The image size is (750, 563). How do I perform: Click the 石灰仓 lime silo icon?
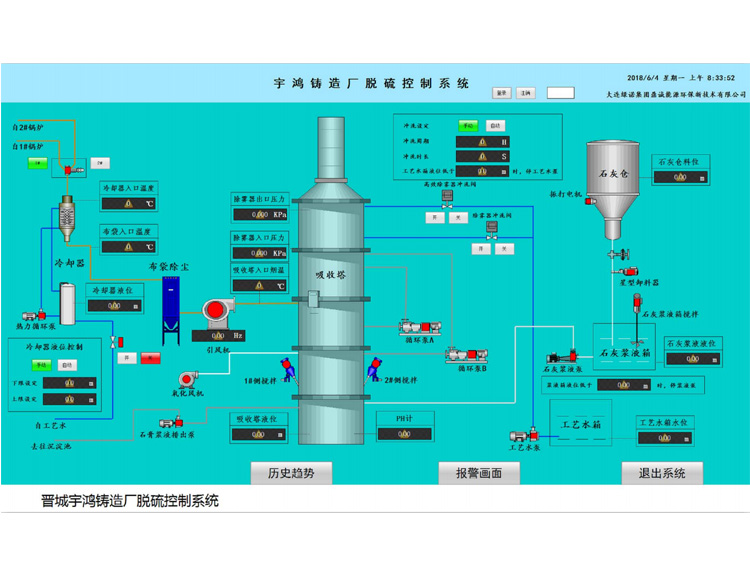click(613, 189)
